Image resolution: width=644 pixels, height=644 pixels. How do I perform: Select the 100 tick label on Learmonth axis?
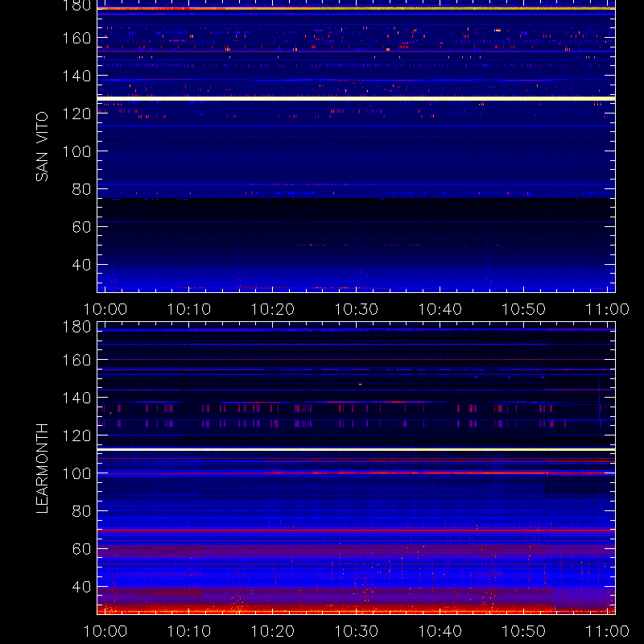tap(76, 473)
